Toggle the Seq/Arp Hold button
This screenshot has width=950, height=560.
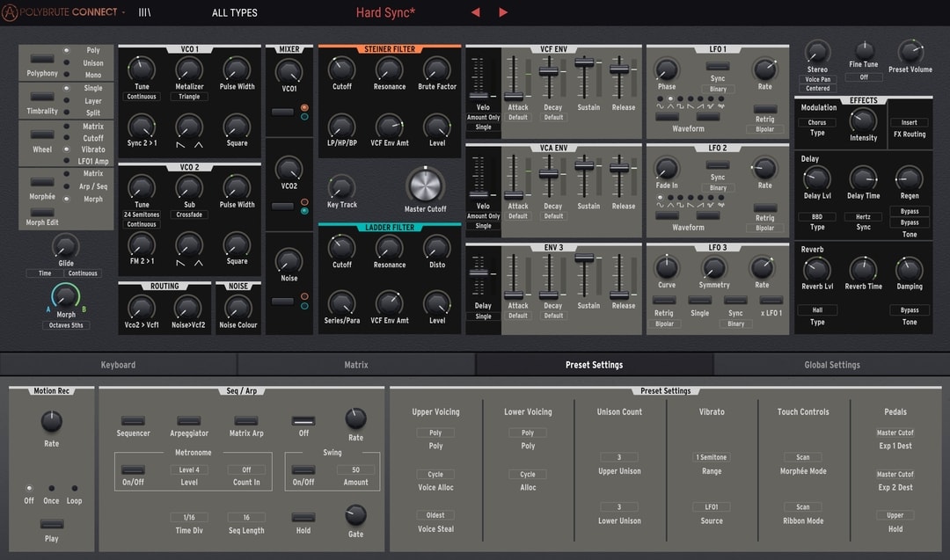click(303, 517)
